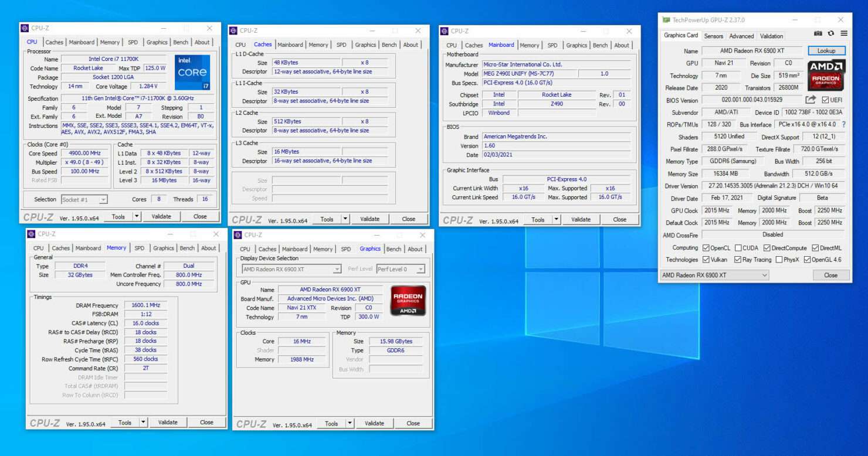Open Memory tab in Graphics window
The height and width of the screenshot is (456, 868).
pyautogui.click(x=323, y=249)
